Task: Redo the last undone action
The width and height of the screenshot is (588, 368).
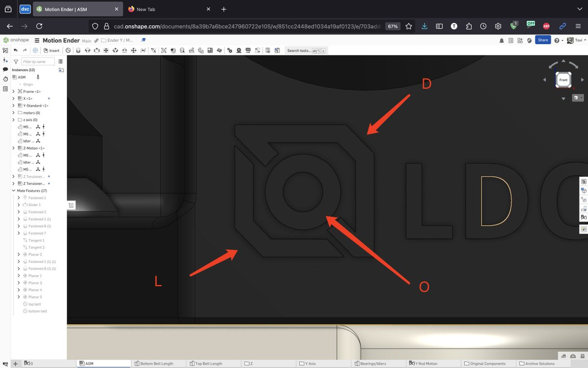Action: point(24,51)
